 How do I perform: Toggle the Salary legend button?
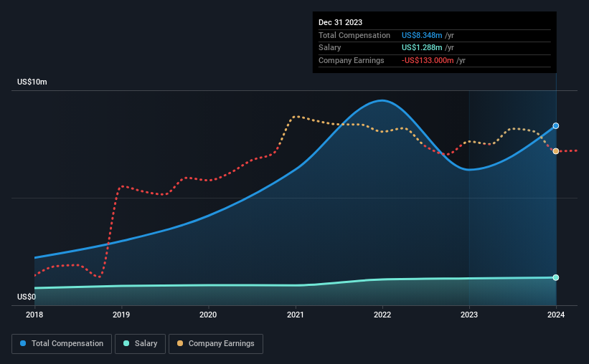140,344
